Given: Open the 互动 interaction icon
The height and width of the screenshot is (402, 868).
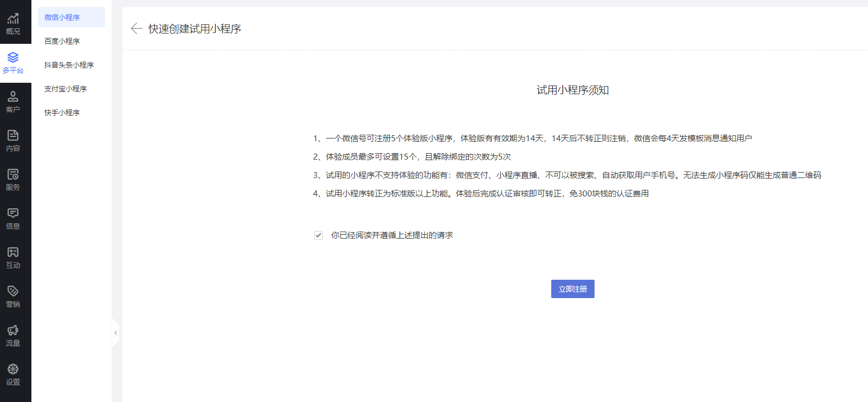Looking at the screenshot, I should point(13,252).
